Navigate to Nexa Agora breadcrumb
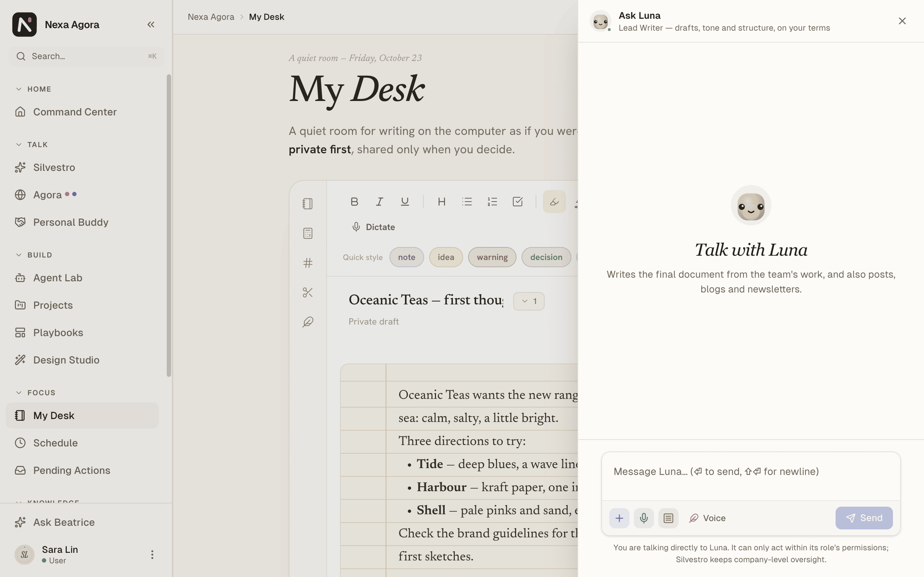924x577 pixels. pyautogui.click(x=211, y=17)
